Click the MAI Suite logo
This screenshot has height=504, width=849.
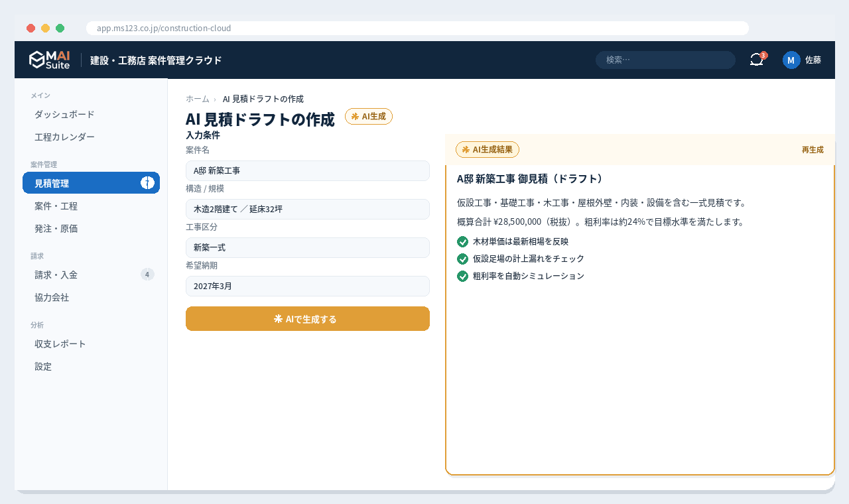pyautogui.click(x=49, y=60)
